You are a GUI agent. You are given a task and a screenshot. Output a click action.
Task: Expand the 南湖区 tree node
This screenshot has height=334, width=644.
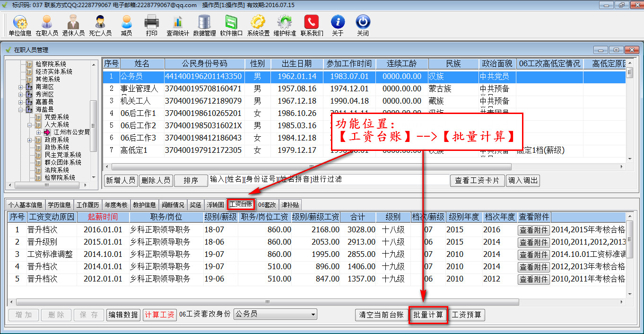pos(21,87)
